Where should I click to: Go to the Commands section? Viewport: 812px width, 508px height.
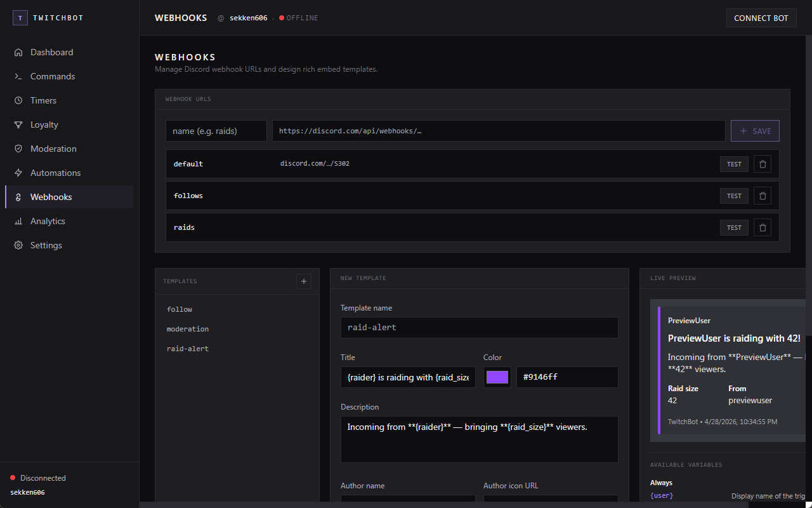[69, 76]
